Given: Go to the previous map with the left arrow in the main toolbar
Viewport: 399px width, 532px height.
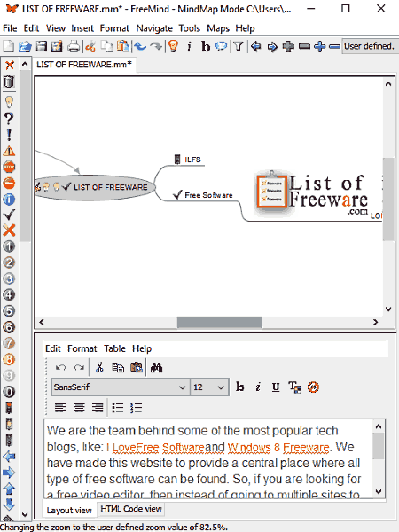Looking at the screenshot, I should click(x=256, y=46).
